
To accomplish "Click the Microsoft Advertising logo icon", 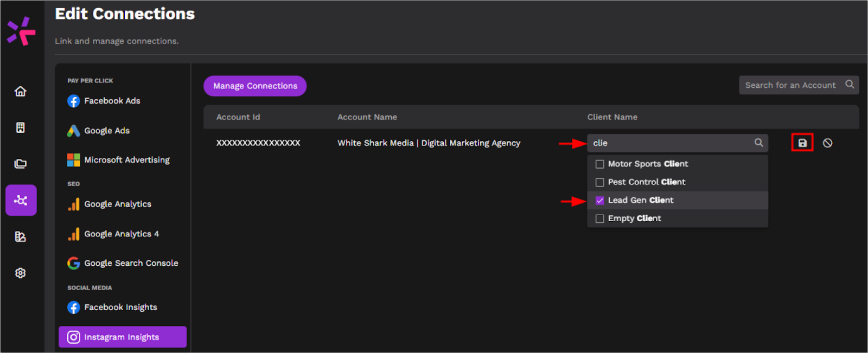I will click(74, 160).
